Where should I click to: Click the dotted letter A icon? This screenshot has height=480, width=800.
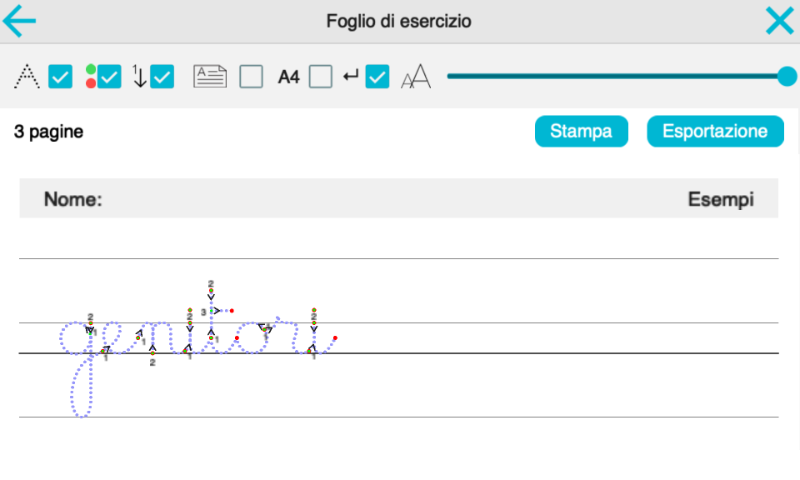point(27,77)
